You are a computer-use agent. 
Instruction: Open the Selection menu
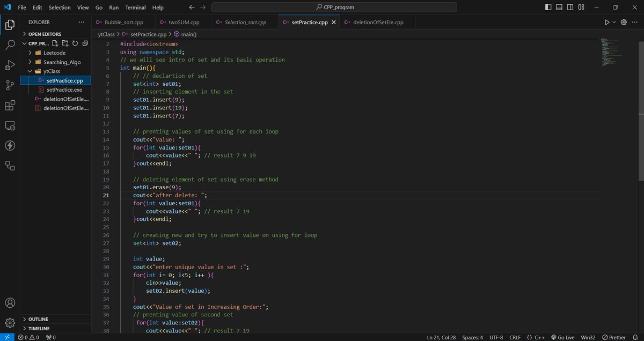(x=59, y=8)
